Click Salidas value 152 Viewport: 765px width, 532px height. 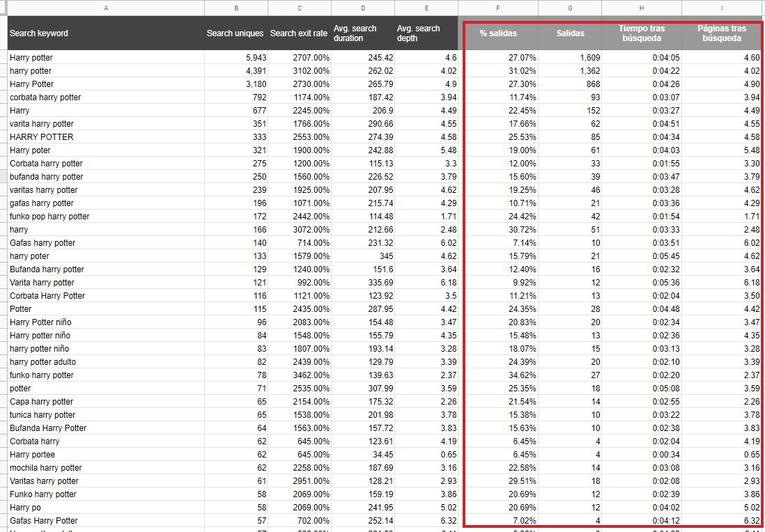[570, 110]
